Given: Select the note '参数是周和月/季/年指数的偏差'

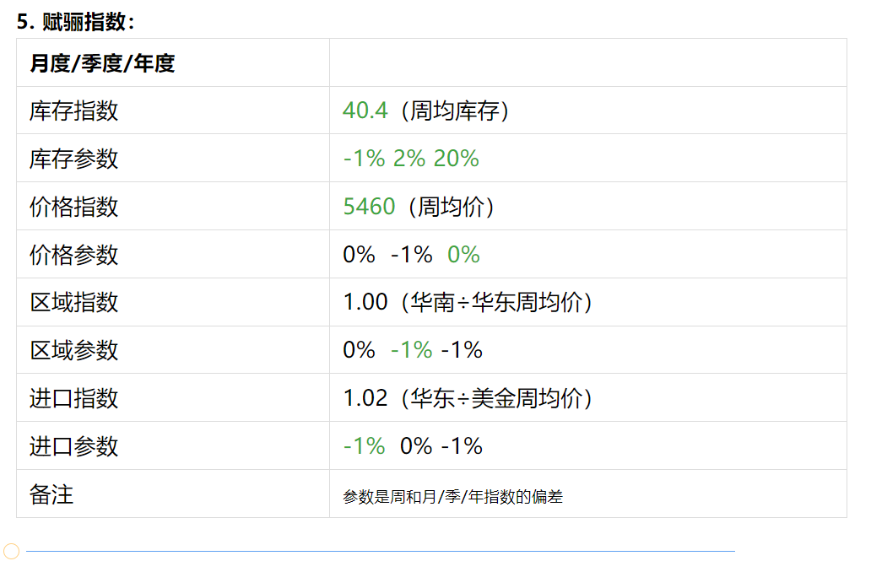Looking at the screenshot, I should point(452,496).
